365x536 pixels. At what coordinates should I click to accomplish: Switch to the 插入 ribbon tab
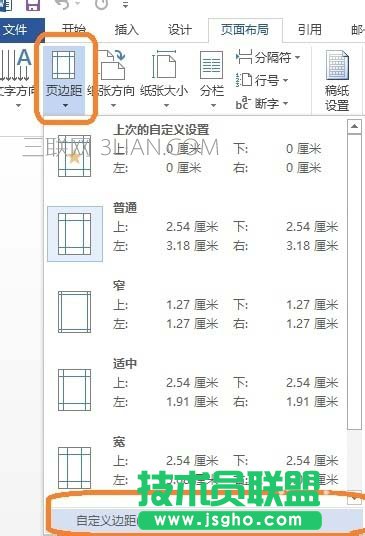click(x=127, y=30)
